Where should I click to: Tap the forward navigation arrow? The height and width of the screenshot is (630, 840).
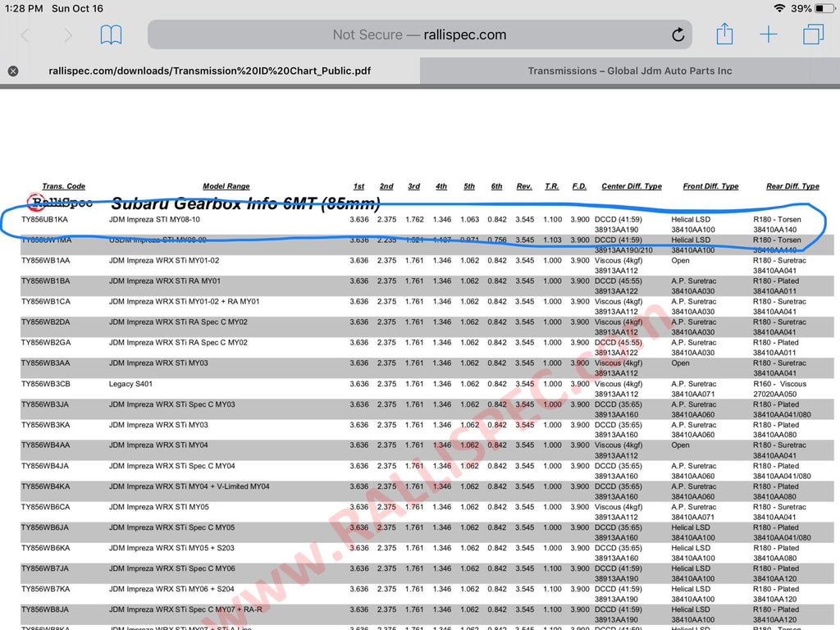coord(68,35)
